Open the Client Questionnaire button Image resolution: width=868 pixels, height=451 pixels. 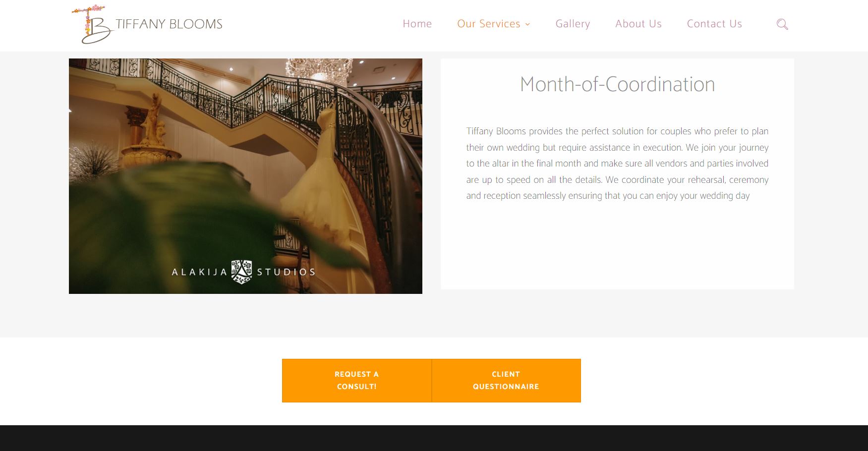(506, 381)
